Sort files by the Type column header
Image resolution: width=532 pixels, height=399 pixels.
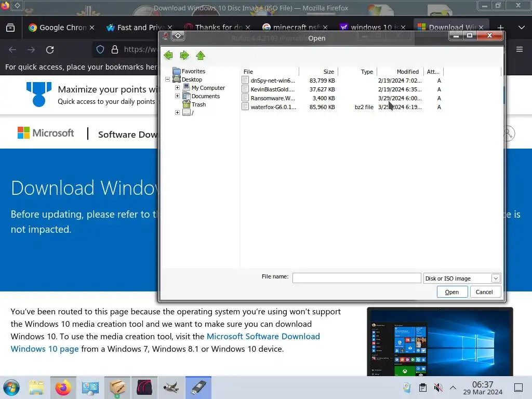pyautogui.click(x=357, y=72)
